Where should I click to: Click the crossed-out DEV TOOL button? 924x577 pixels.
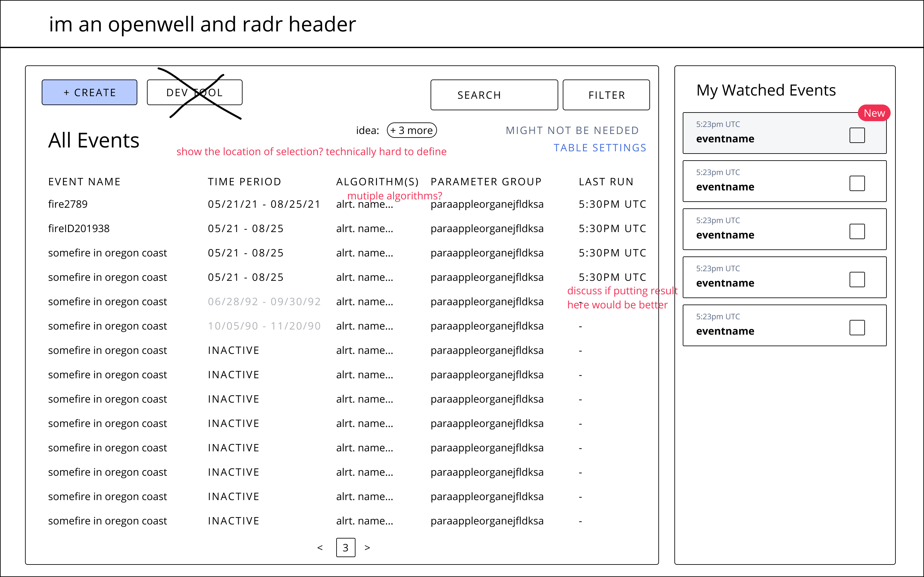click(x=194, y=92)
